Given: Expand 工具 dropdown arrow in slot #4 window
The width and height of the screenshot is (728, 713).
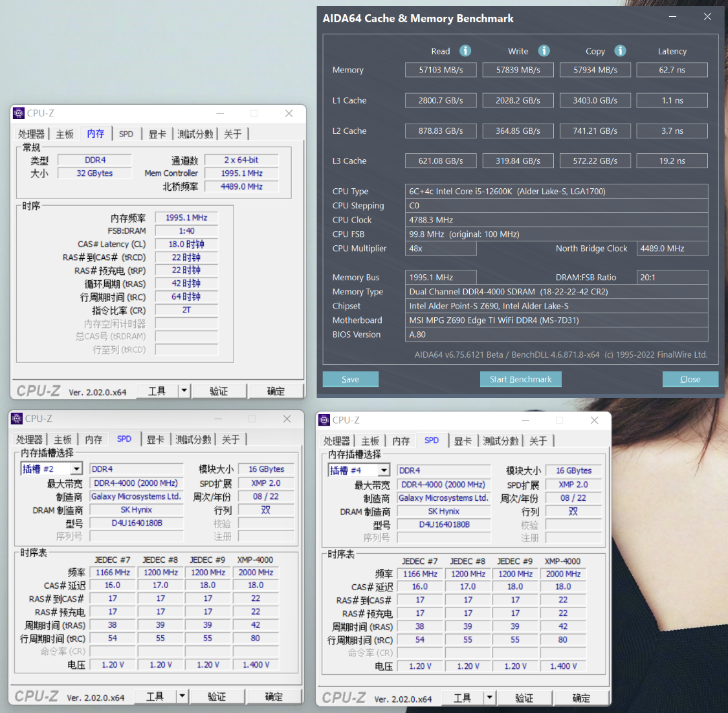Looking at the screenshot, I should pos(489,698).
